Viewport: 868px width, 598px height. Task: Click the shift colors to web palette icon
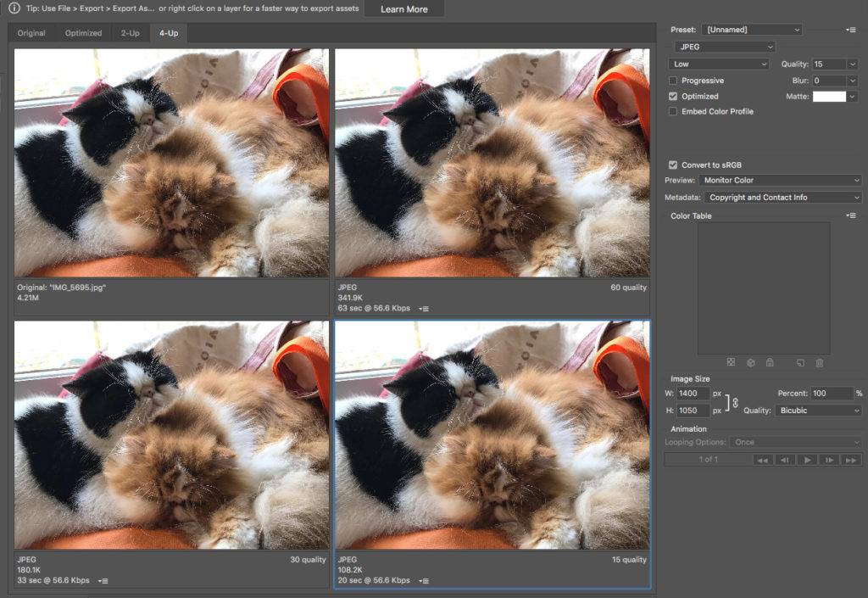click(751, 363)
